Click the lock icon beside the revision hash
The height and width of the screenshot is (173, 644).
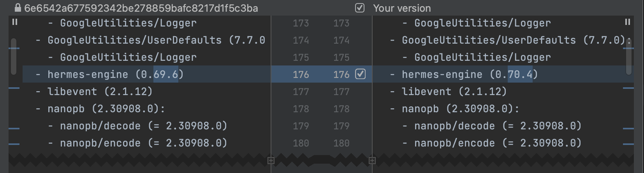(x=18, y=8)
